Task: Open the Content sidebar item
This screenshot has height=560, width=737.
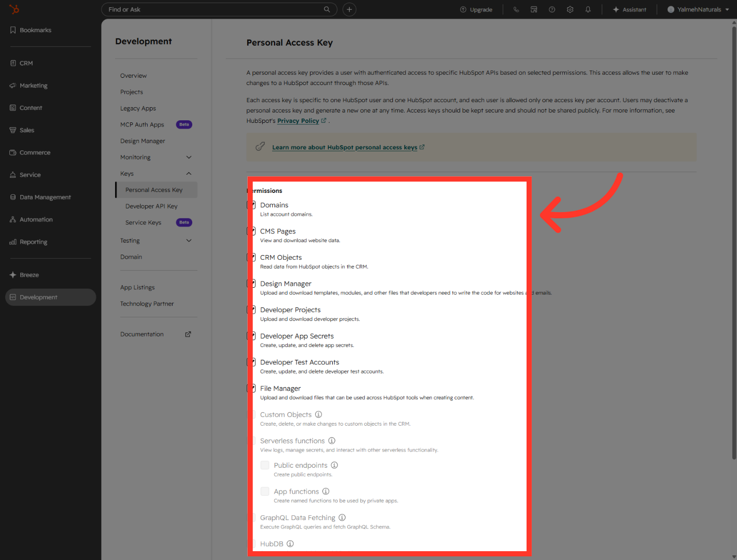Action: tap(26, 108)
